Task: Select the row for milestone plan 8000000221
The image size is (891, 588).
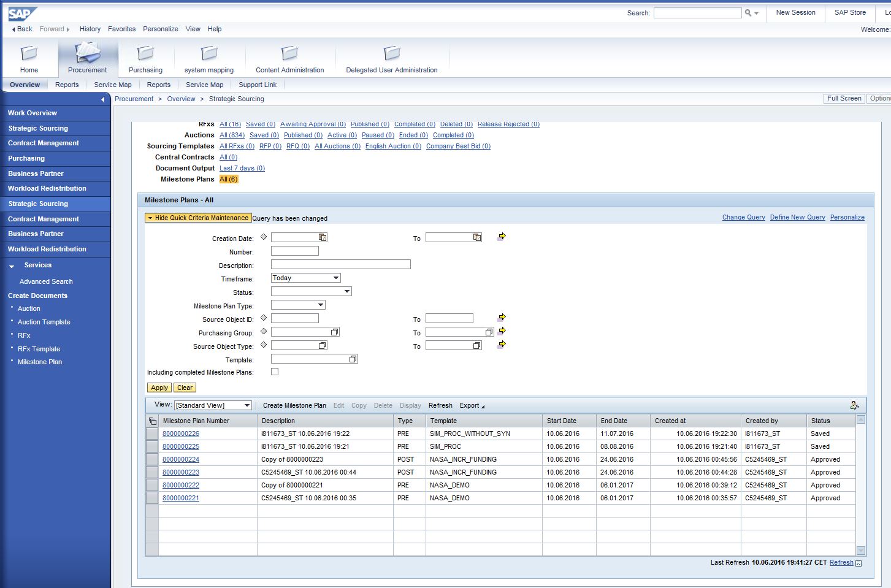Action: [x=151, y=498]
